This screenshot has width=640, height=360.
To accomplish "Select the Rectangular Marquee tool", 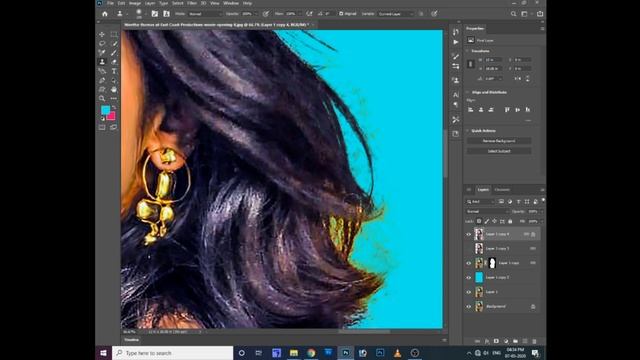I will tap(113, 35).
